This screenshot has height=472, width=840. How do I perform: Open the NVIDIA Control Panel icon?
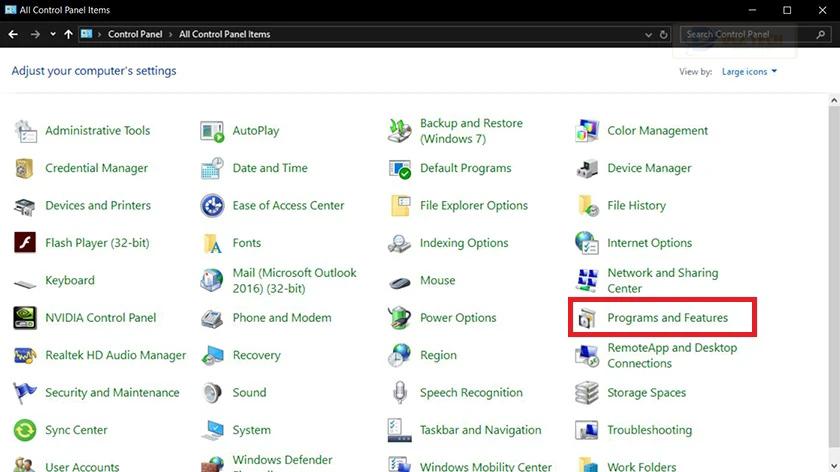point(25,318)
